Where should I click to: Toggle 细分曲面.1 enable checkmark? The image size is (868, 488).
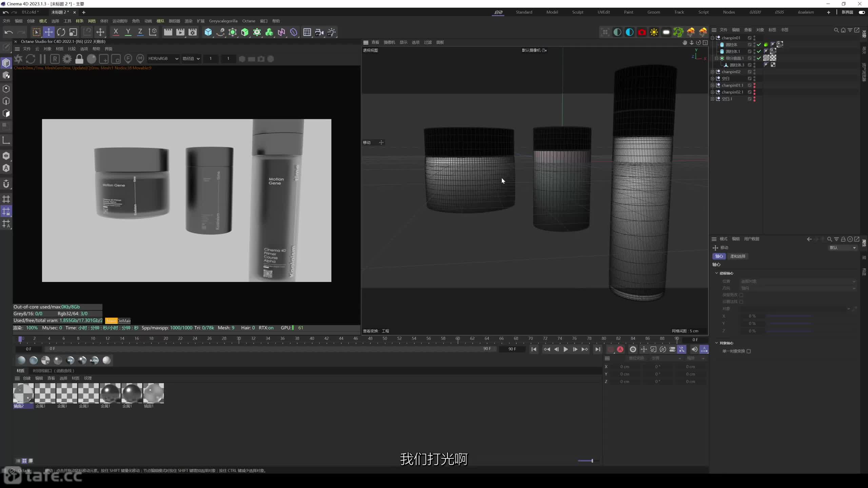pyautogui.click(x=759, y=58)
